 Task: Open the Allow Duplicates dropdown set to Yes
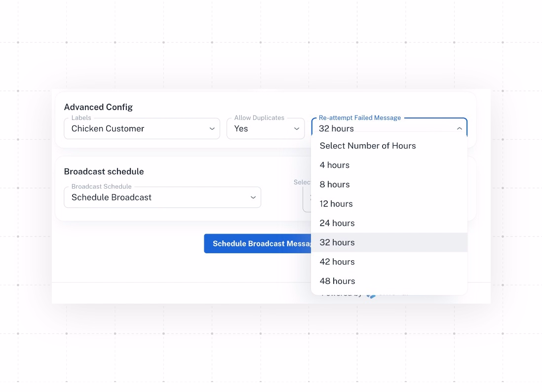(266, 128)
